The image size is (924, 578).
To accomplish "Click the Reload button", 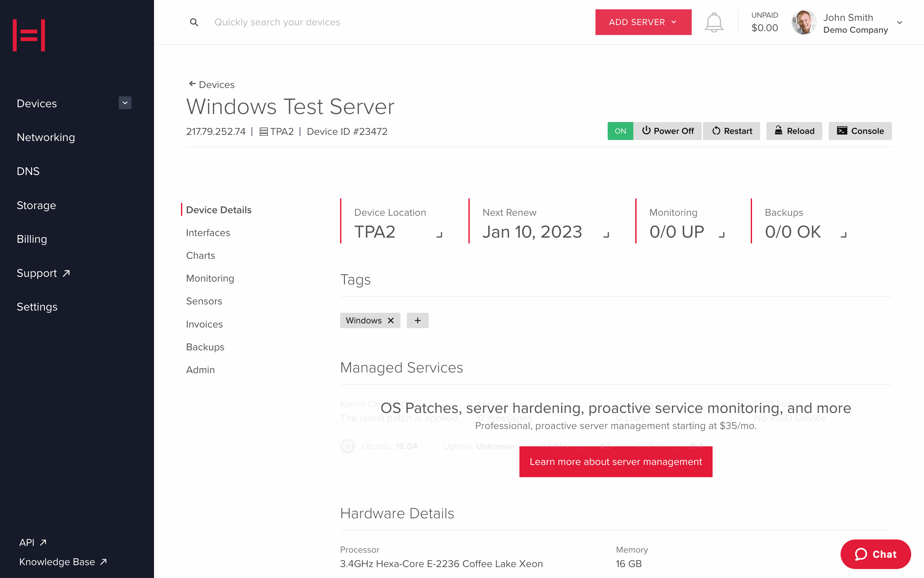I will click(794, 131).
